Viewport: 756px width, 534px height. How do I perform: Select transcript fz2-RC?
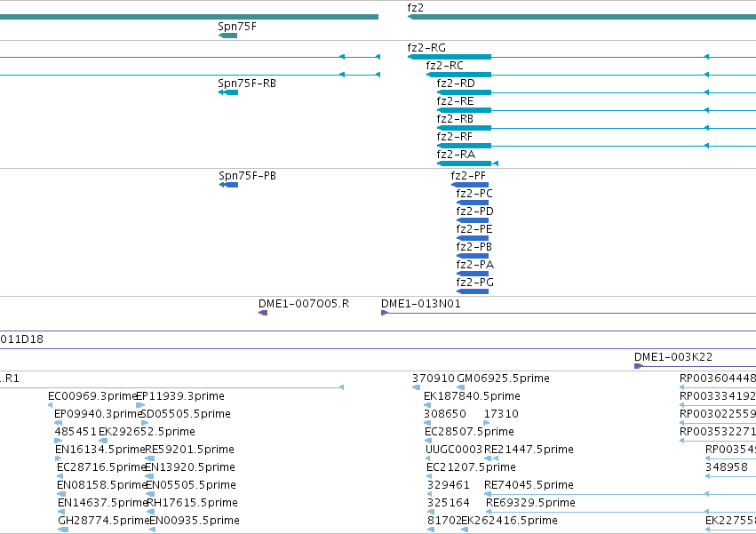444,66
